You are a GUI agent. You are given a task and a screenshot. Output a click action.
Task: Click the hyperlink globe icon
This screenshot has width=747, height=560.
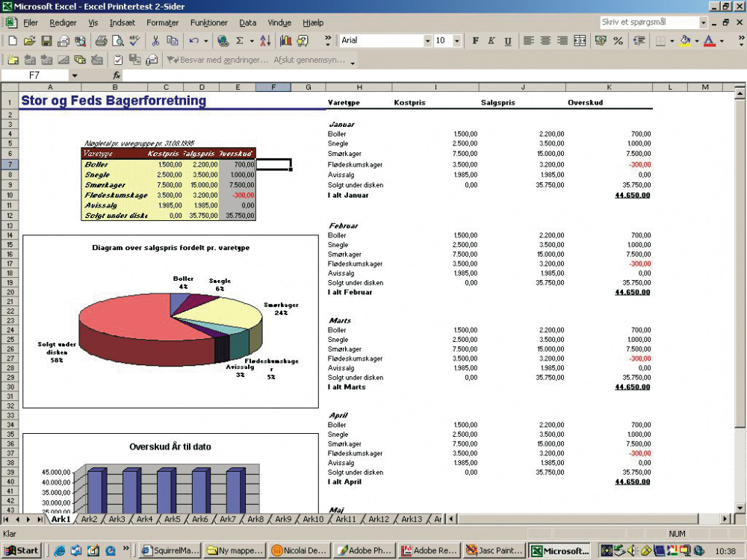223,41
